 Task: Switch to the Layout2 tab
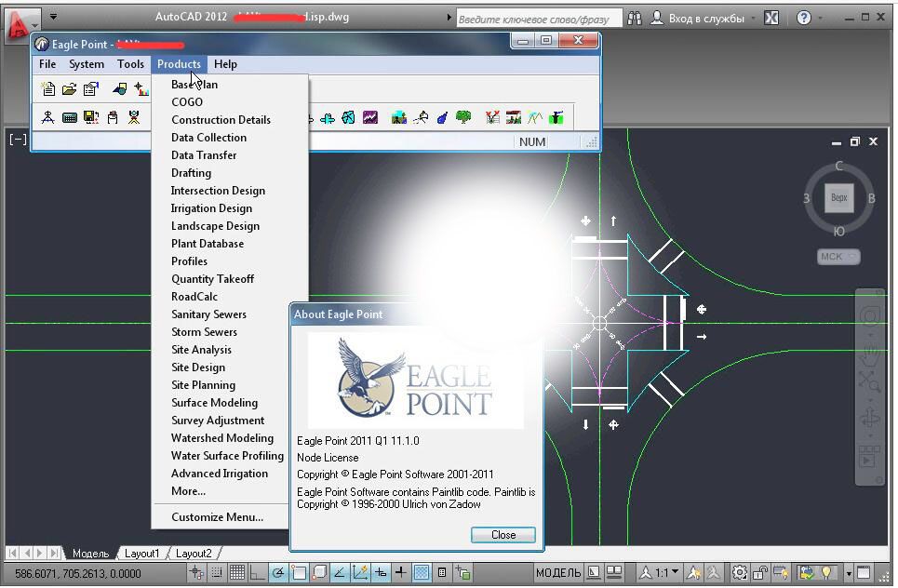point(194,554)
